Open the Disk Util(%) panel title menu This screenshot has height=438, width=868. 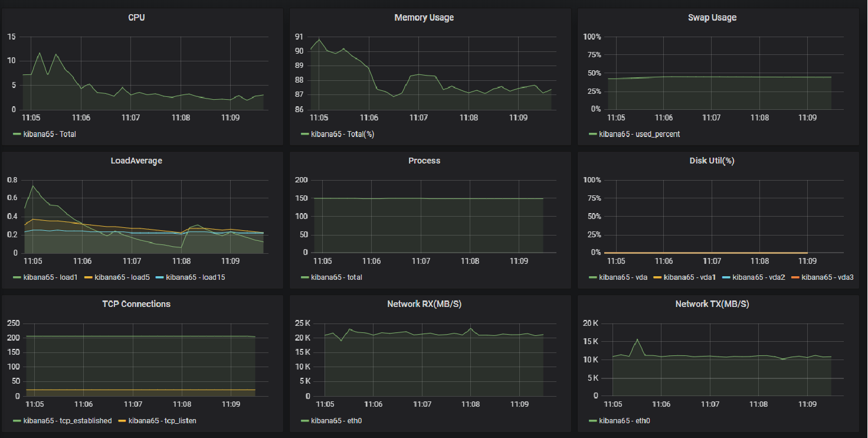712,161
